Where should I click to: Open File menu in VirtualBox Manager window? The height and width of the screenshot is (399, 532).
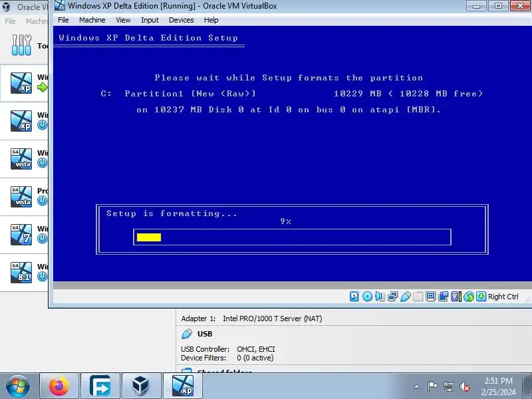(x=10, y=21)
